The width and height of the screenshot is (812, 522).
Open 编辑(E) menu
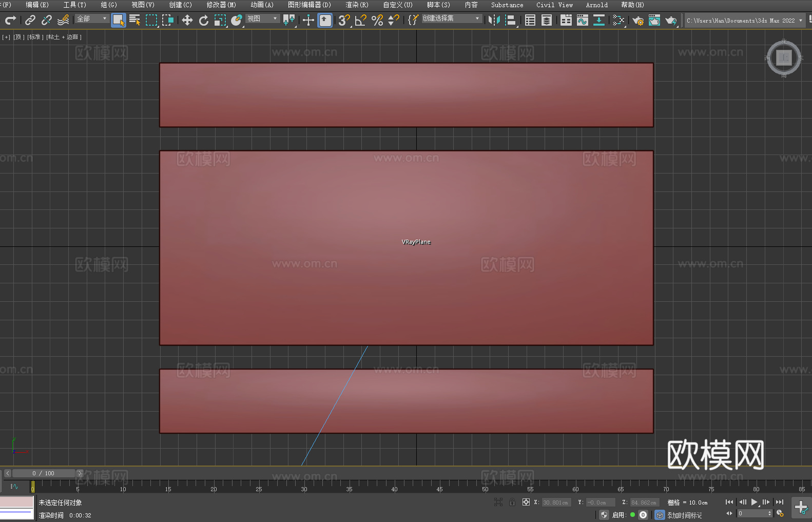37,5
